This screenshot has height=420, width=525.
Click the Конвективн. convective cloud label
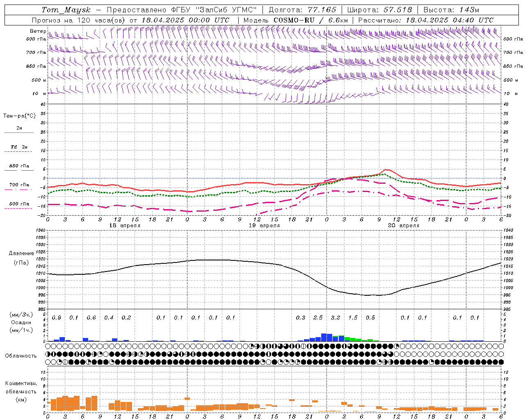pyautogui.click(x=21, y=383)
